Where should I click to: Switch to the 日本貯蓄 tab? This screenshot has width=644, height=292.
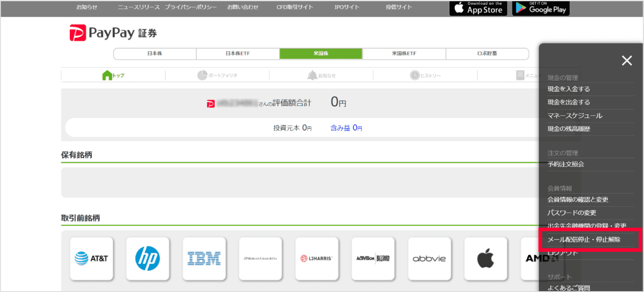[x=487, y=54]
